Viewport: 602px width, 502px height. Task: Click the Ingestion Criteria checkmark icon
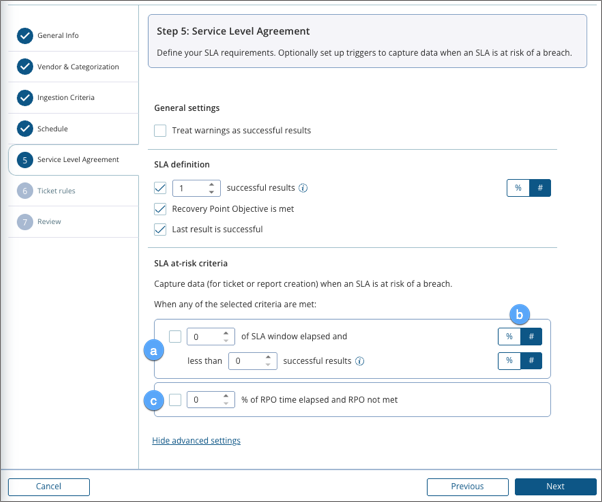(24, 98)
